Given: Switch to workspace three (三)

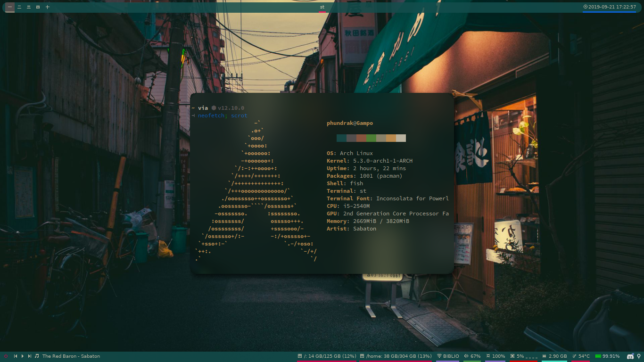Looking at the screenshot, I should pos(29,7).
